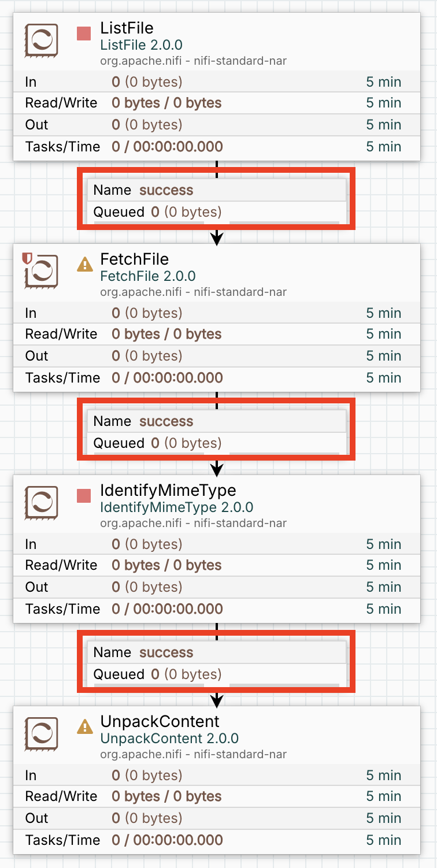Viewport: 437px width, 868px height.
Task: Select the success connection leading into UnpackContent
Action: tap(216, 652)
